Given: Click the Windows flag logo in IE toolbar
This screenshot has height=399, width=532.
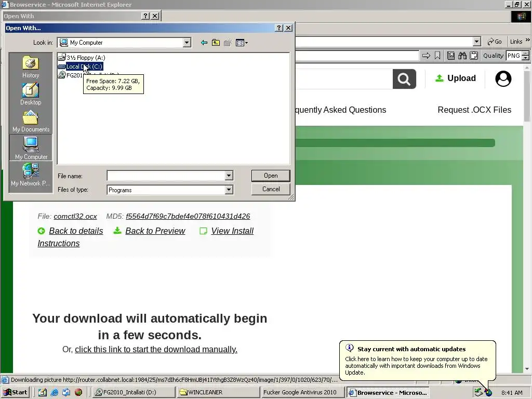Looking at the screenshot, I should point(521,16).
